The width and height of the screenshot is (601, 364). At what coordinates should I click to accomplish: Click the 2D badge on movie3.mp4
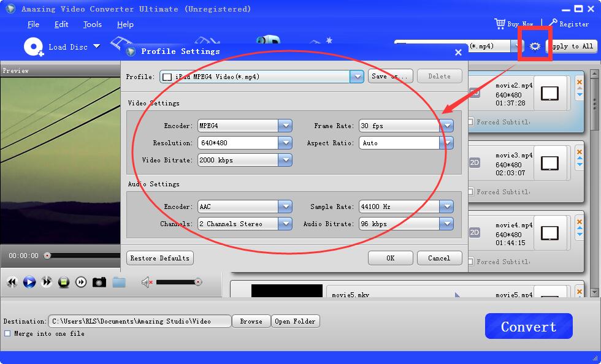(475, 162)
